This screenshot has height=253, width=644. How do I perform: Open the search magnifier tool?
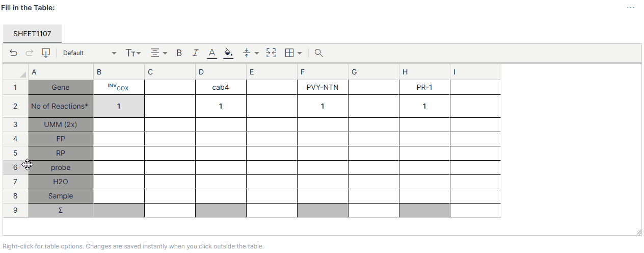(x=319, y=53)
